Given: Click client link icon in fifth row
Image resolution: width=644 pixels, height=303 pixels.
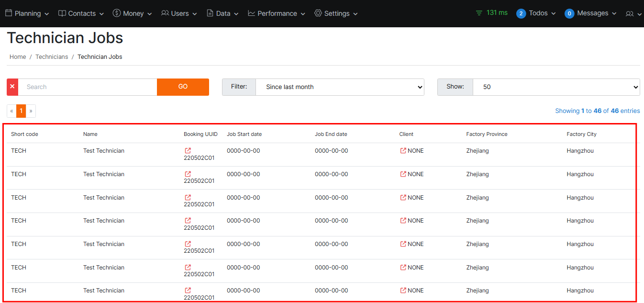Looking at the screenshot, I should [403, 244].
